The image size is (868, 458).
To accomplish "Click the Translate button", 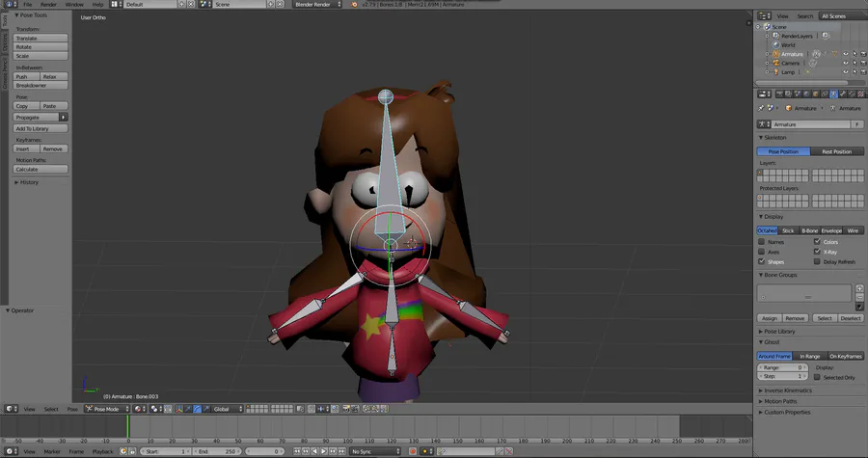I will coord(41,39).
